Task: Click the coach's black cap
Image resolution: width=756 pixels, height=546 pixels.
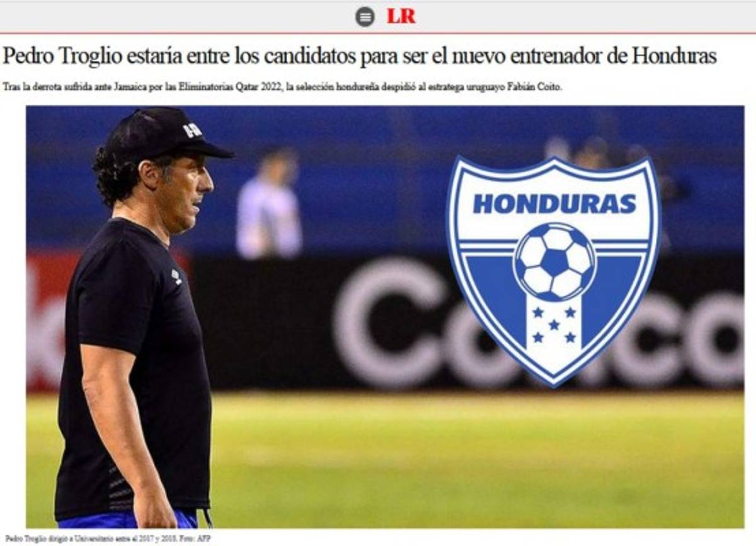Action: 168,134
